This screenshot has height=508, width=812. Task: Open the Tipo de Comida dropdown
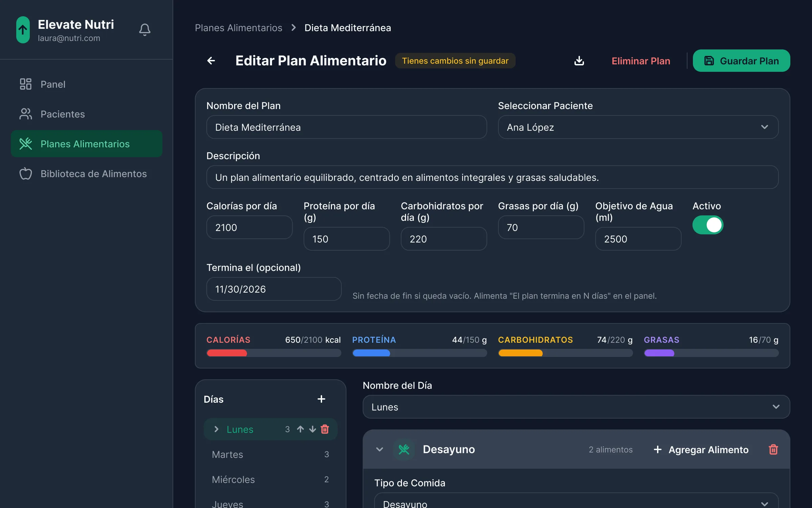576,501
